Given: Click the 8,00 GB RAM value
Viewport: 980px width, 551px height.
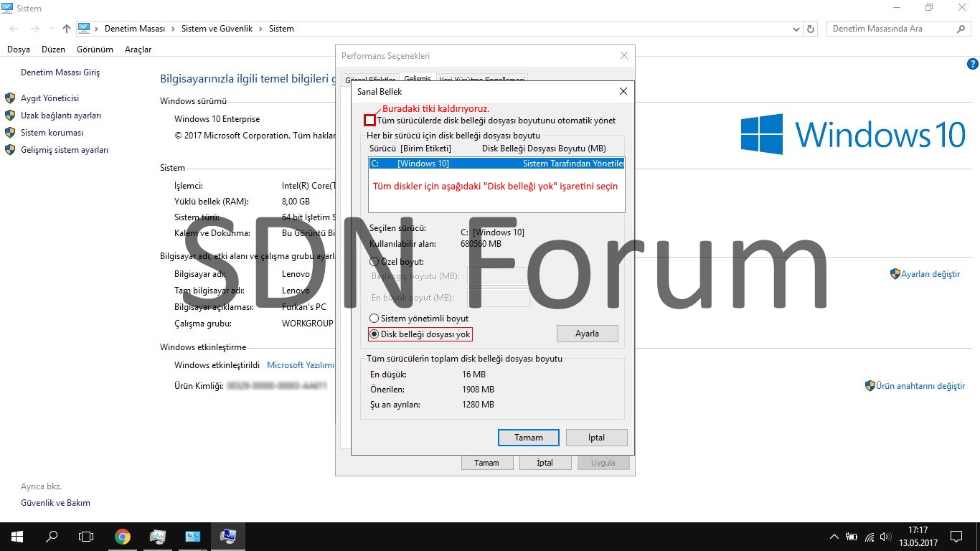Looking at the screenshot, I should point(296,202).
